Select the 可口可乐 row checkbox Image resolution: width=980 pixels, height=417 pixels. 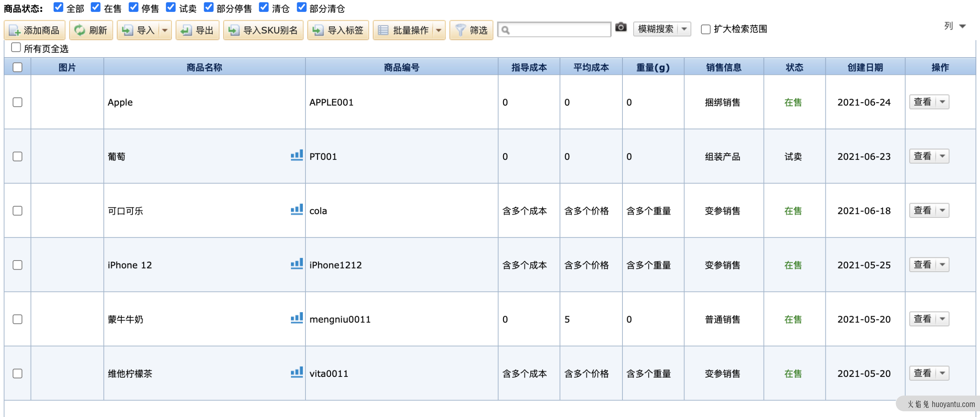[18, 211]
